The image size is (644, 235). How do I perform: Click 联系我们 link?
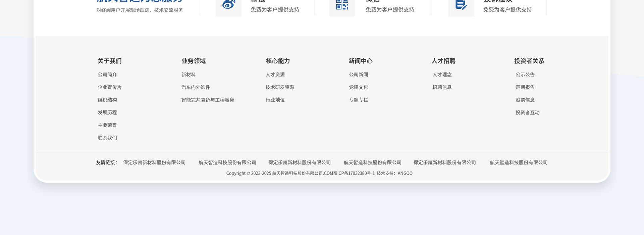pyautogui.click(x=107, y=138)
